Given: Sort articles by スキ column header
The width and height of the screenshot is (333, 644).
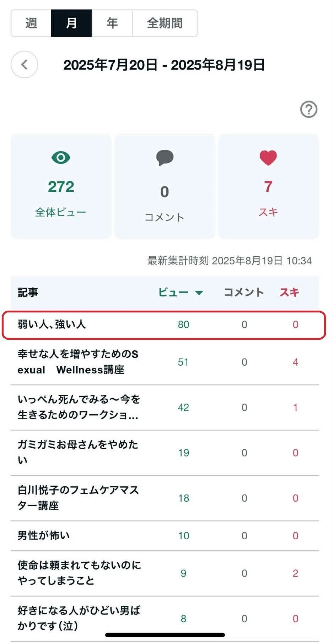Looking at the screenshot, I should coord(289,292).
